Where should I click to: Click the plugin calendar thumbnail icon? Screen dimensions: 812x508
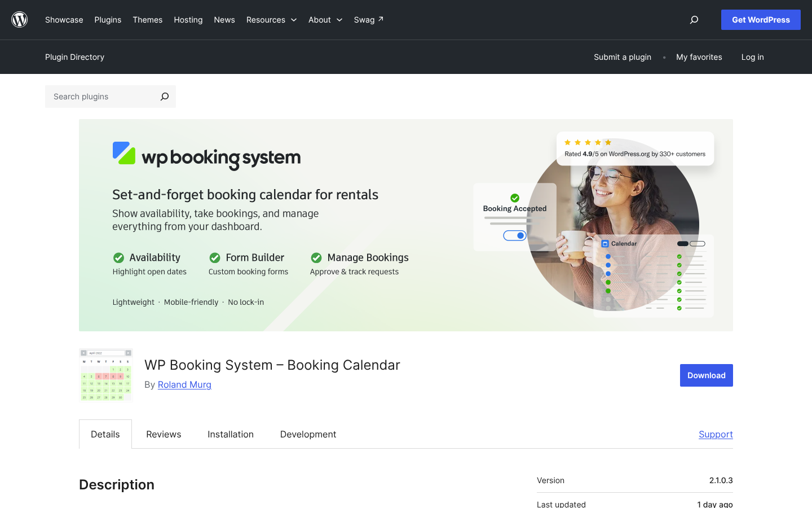point(105,375)
